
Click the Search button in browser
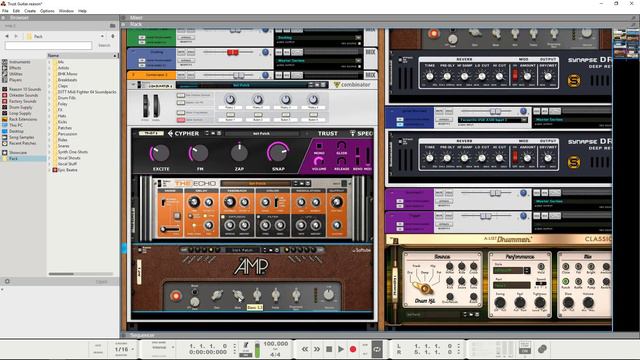104,45
